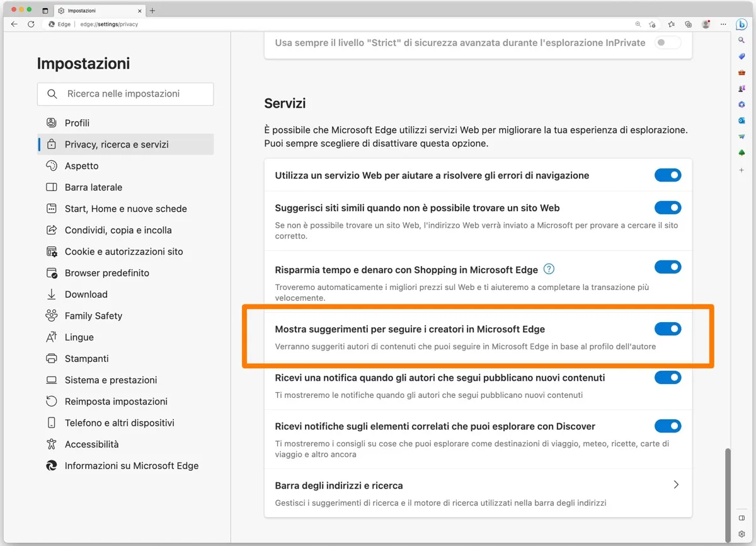Image resolution: width=756 pixels, height=546 pixels.
Task: Open the Shopping tag icon in sidebar
Action: click(742, 56)
